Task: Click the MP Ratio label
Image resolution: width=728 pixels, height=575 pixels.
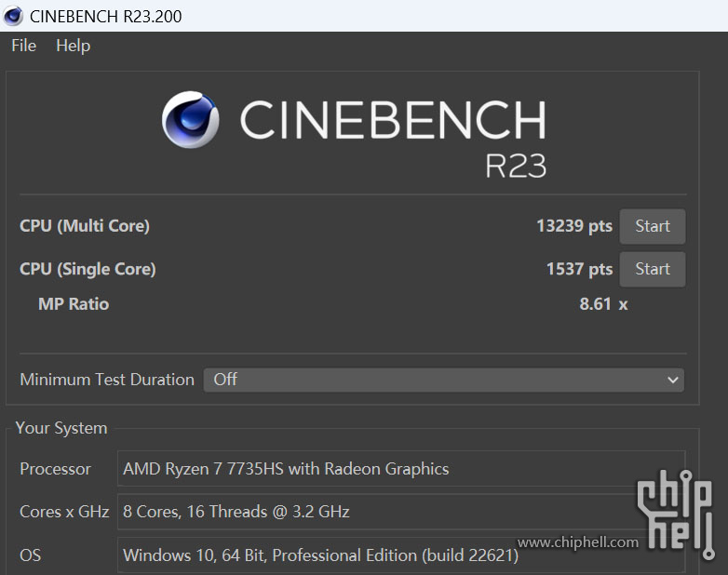Action: pos(74,304)
